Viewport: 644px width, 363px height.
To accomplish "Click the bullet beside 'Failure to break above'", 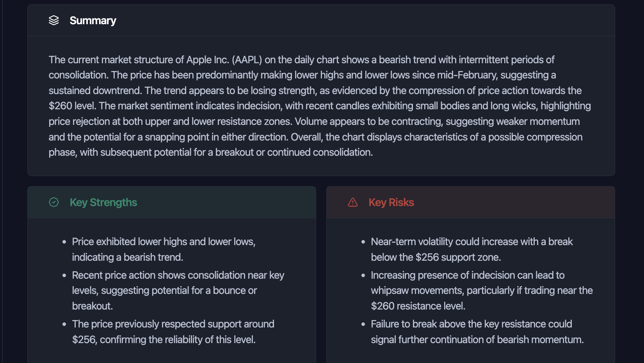I will pos(363,324).
